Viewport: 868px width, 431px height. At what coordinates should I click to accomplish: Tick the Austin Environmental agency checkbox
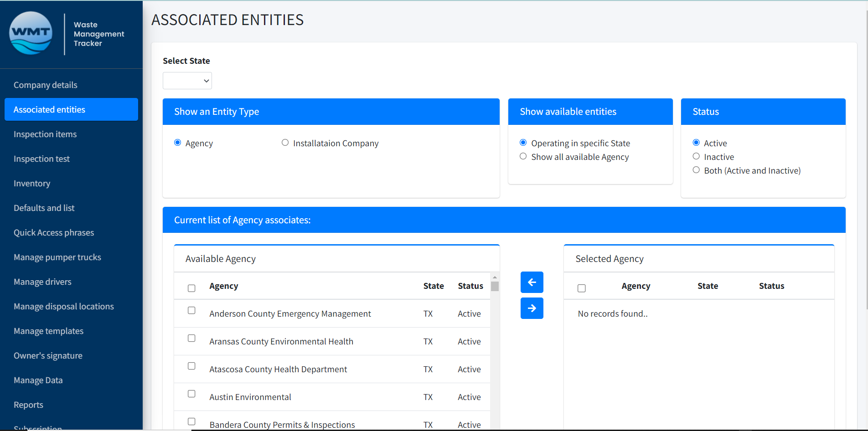(191, 394)
